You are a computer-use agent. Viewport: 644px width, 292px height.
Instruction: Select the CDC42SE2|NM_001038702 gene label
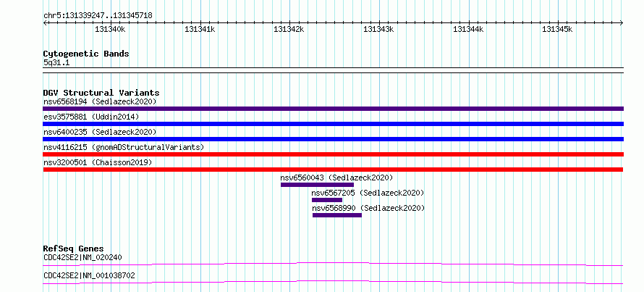pyautogui.click(x=89, y=275)
